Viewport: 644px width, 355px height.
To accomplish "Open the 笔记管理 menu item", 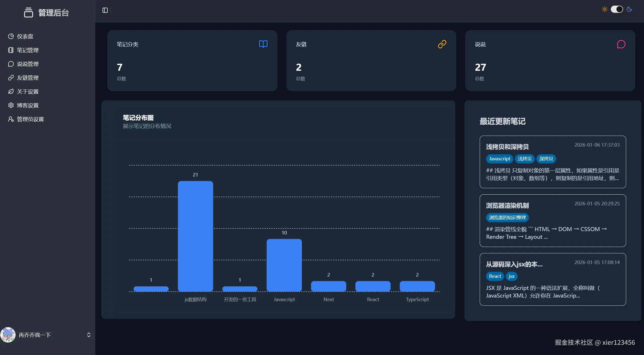I will click(x=28, y=50).
